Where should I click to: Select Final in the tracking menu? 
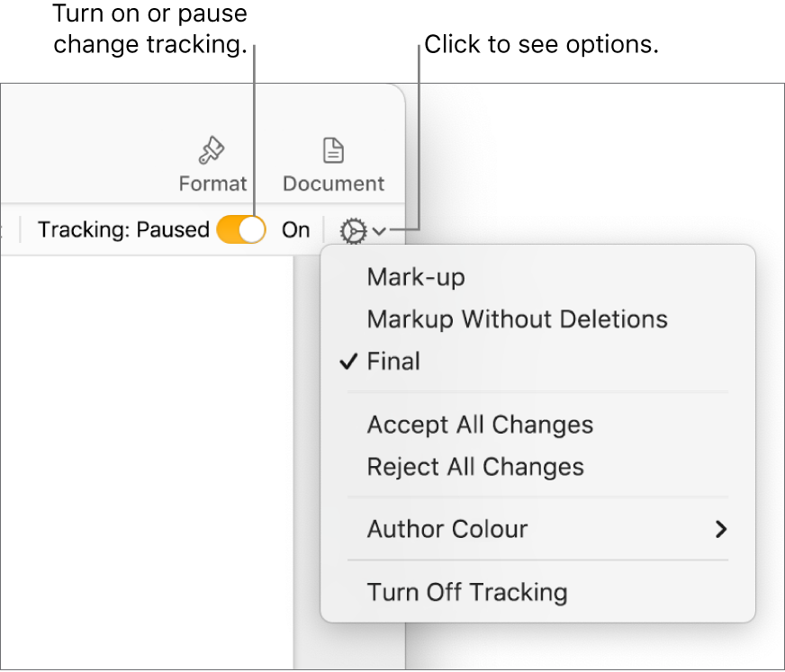(x=392, y=362)
